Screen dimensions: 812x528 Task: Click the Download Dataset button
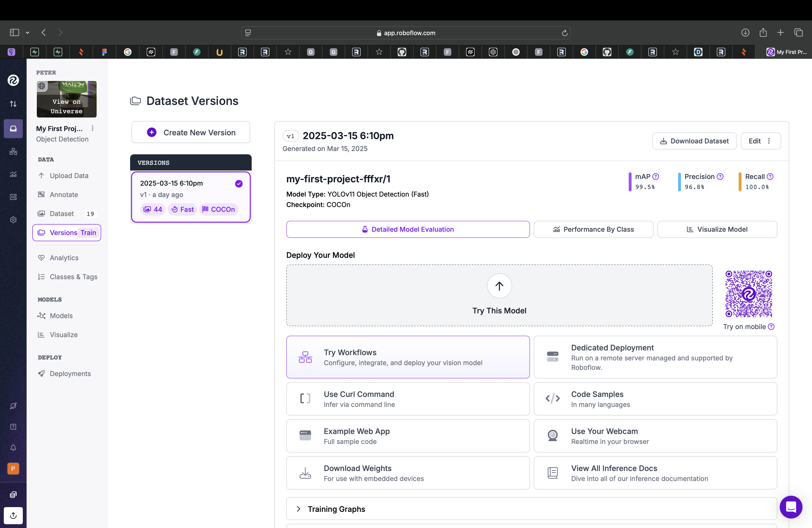click(694, 141)
